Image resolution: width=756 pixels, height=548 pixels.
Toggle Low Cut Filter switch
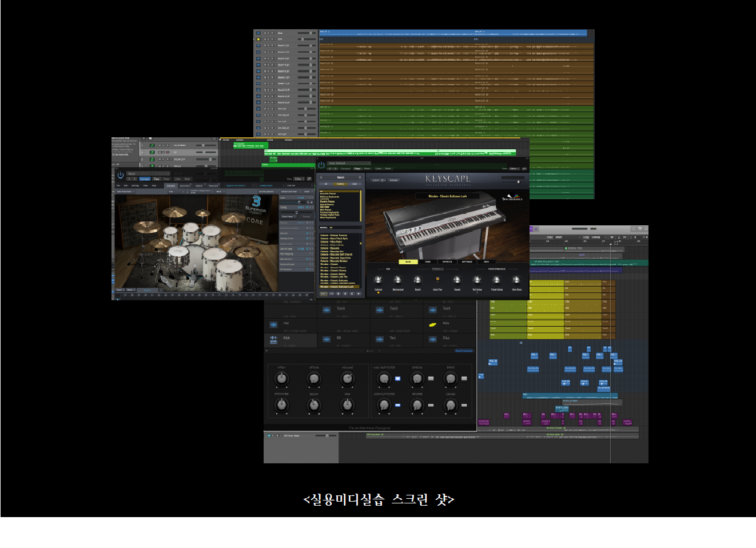tap(397, 405)
